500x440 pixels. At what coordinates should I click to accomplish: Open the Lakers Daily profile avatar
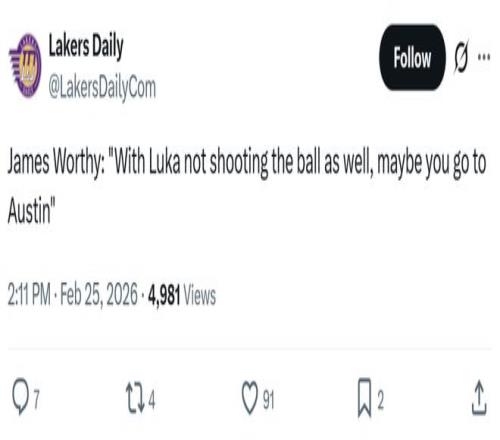pos(25,65)
